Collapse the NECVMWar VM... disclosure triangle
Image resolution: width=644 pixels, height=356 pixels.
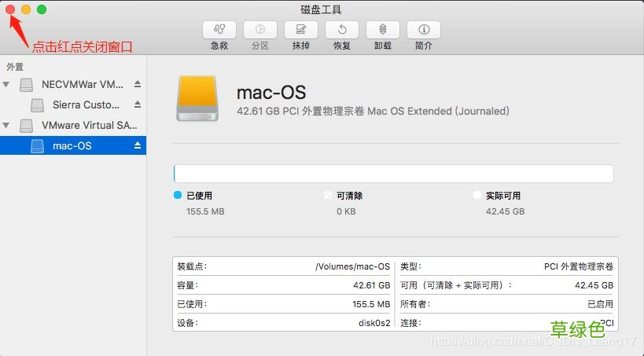click(x=6, y=85)
